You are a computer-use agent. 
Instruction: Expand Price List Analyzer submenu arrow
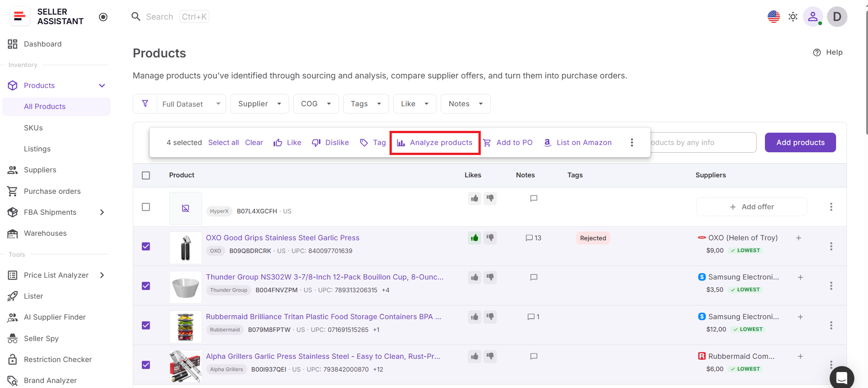coord(102,275)
